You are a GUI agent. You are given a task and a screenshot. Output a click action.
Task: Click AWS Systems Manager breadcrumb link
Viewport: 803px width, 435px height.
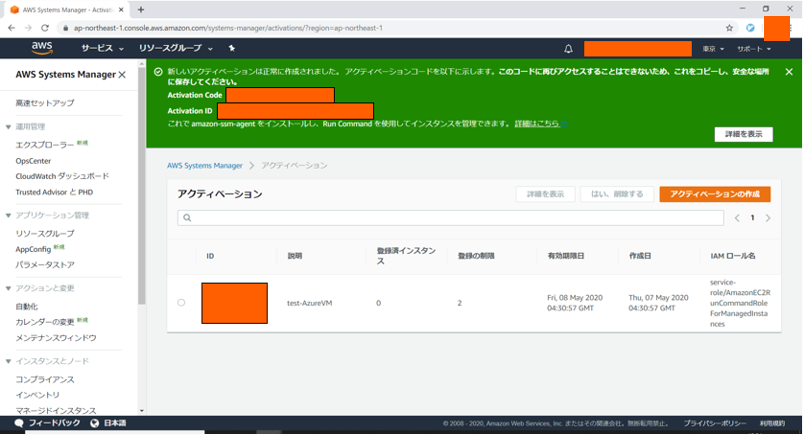coord(205,165)
